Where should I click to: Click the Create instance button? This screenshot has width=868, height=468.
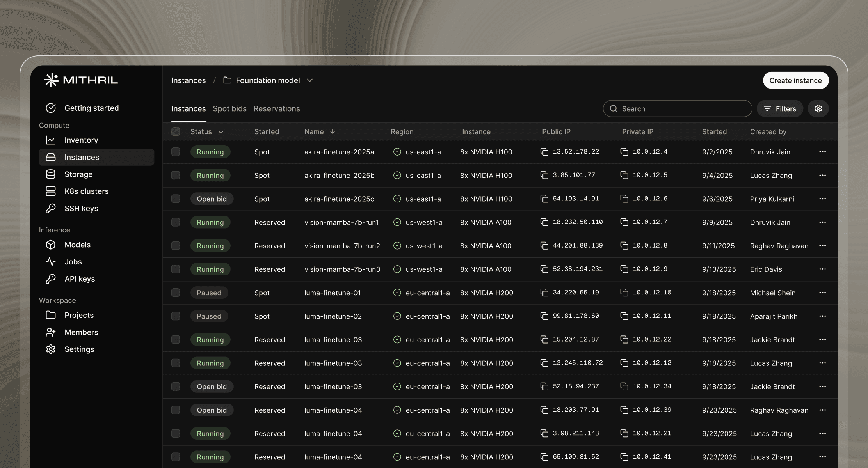coord(795,80)
